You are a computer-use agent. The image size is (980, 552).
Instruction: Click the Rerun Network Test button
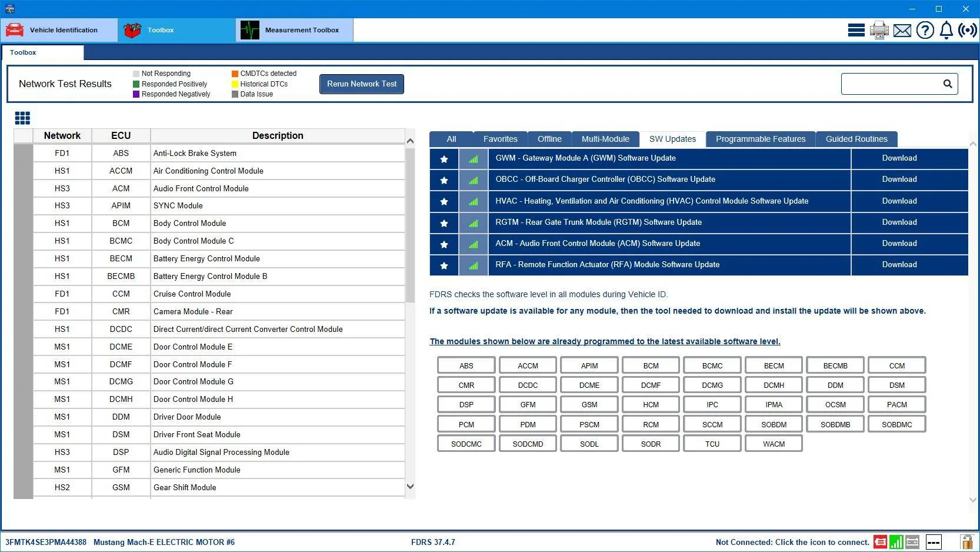pyautogui.click(x=362, y=84)
